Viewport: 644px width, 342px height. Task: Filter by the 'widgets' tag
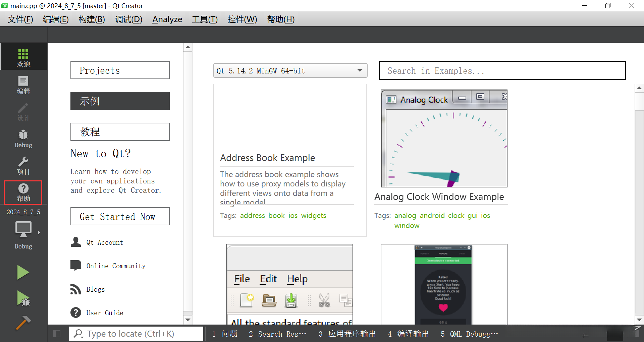tap(314, 216)
